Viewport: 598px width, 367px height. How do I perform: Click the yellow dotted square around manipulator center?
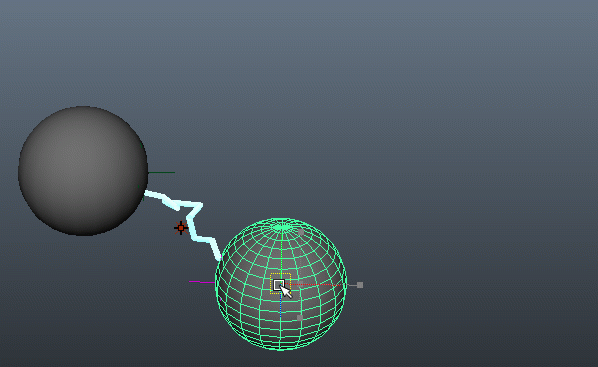(x=281, y=283)
